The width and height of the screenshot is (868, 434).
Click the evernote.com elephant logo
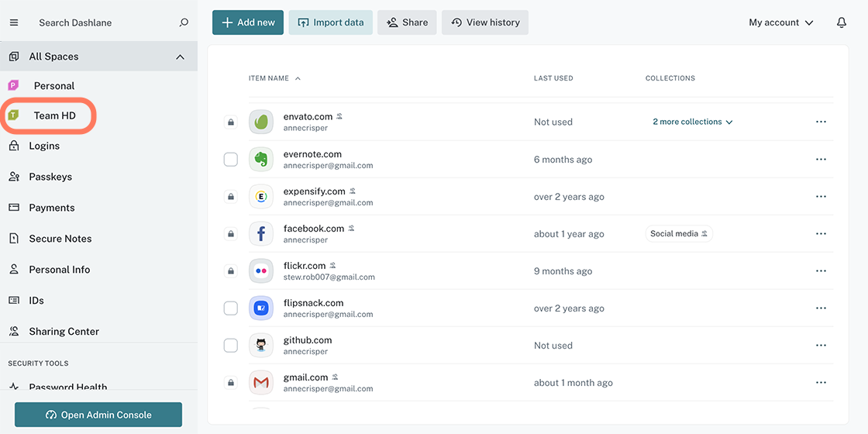(261, 160)
